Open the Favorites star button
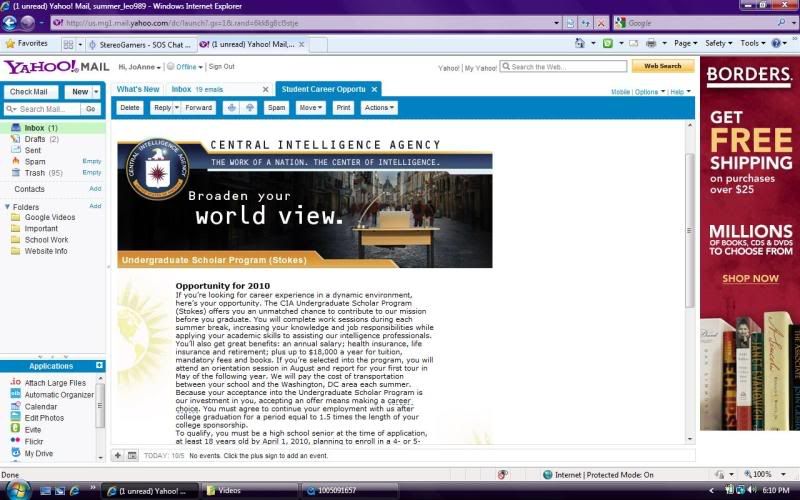The image size is (800, 500). pos(27,44)
